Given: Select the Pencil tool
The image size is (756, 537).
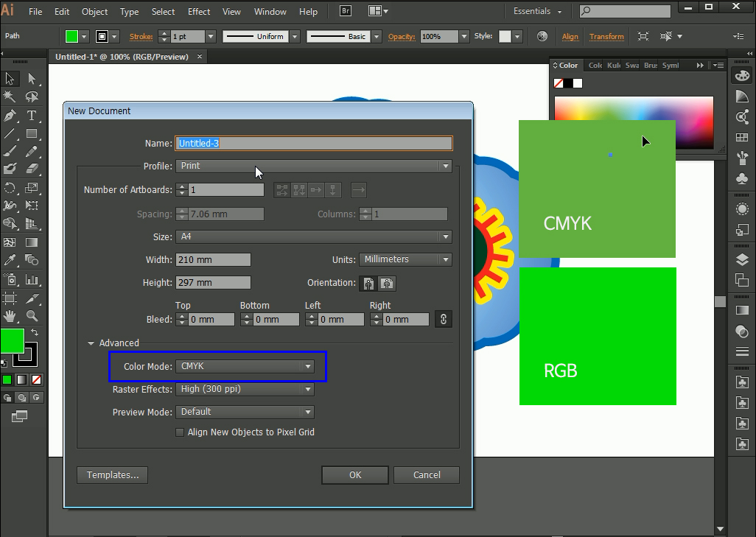Looking at the screenshot, I should coord(32,151).
